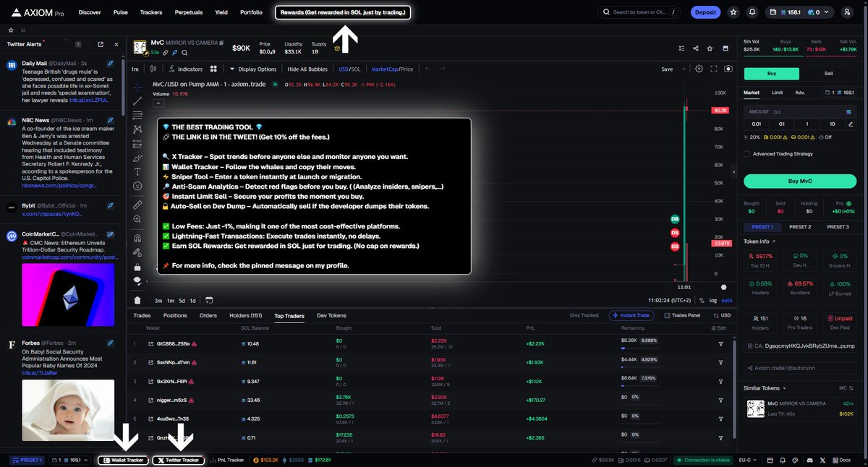Open the user account settings icon

[x=848, y=12]
